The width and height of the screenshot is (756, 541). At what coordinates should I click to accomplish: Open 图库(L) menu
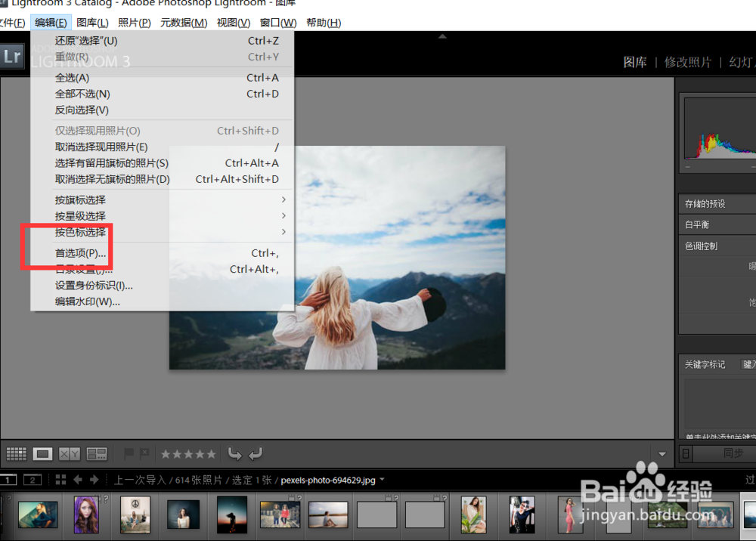[92, 23]
